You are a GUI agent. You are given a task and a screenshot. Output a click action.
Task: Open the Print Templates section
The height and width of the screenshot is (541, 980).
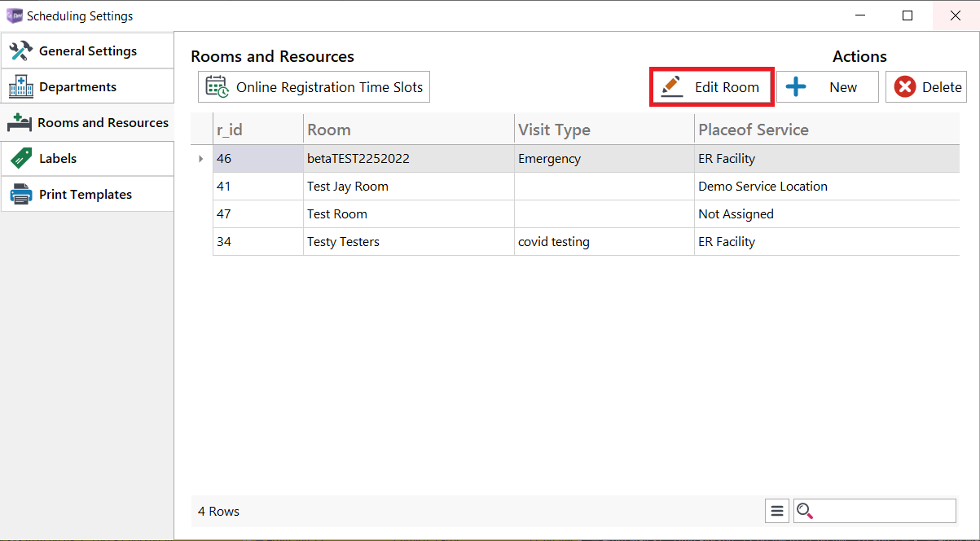pos(85,194)
